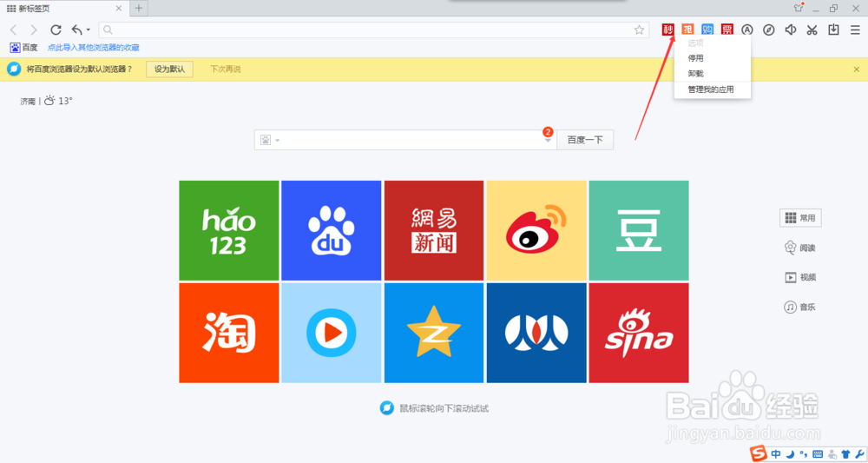
Task: Bookmark page with the star icon
Action: (x=639, y=30)
